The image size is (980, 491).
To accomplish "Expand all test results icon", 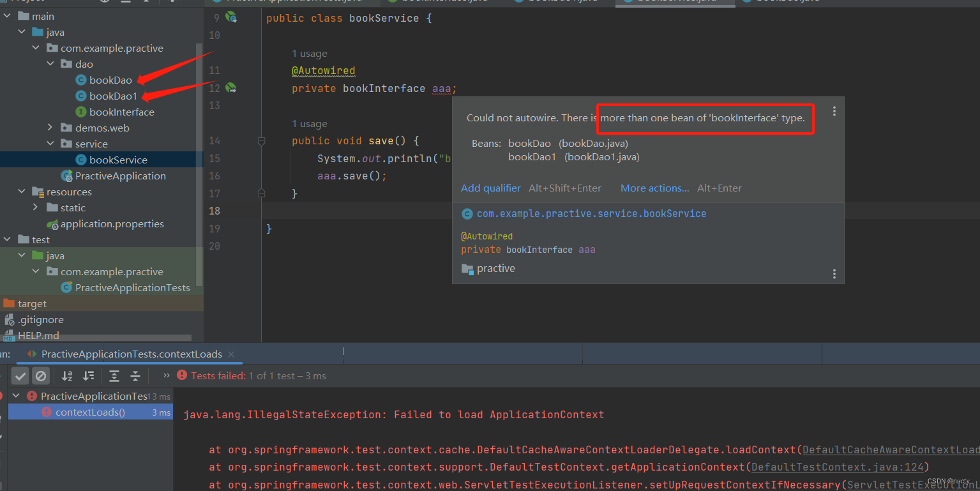I will click(114, 376).
